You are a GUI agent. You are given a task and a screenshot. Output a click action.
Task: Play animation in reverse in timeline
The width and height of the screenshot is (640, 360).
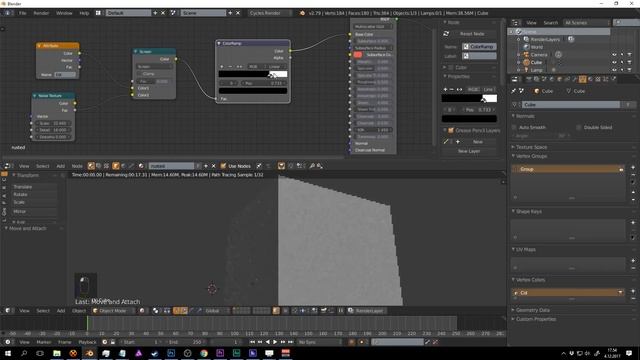(x=267, y=342)
